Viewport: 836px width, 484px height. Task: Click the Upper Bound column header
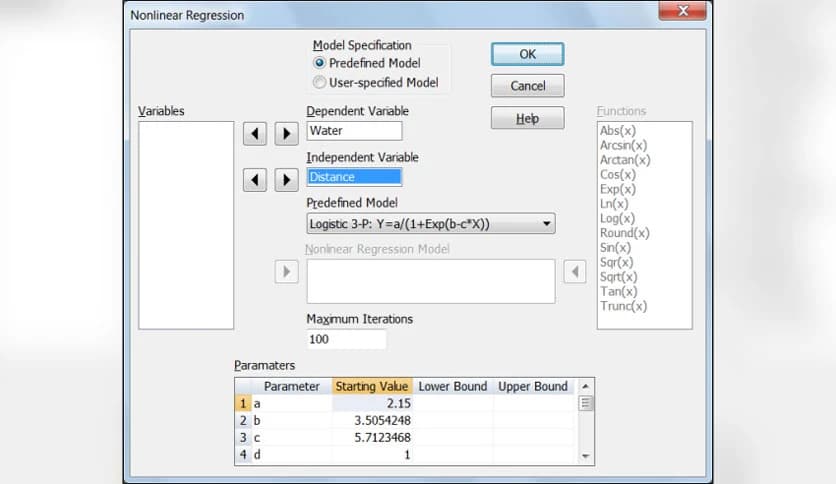pyautogui.click(x=533, y=386)
